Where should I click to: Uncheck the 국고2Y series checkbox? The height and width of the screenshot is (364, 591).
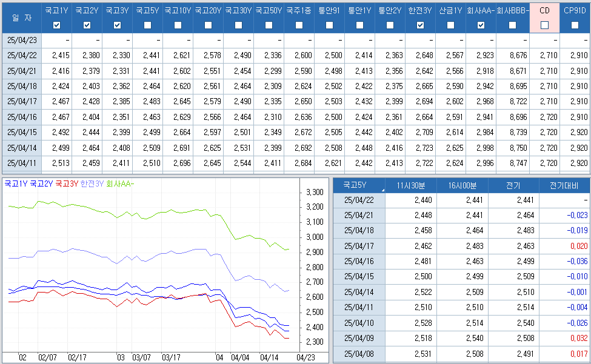(87, 25)
